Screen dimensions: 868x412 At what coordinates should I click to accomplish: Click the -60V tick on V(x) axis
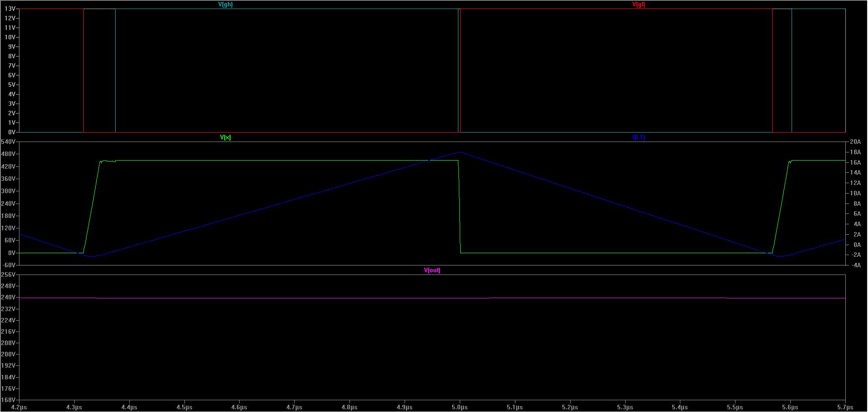point(9,265)
